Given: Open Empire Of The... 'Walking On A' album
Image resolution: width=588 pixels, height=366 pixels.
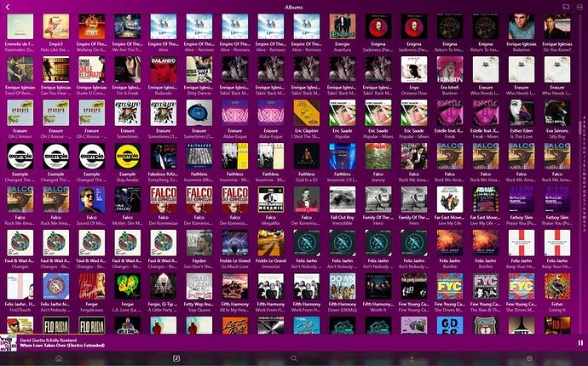Looking at the screenshot, I should point(92,26).
